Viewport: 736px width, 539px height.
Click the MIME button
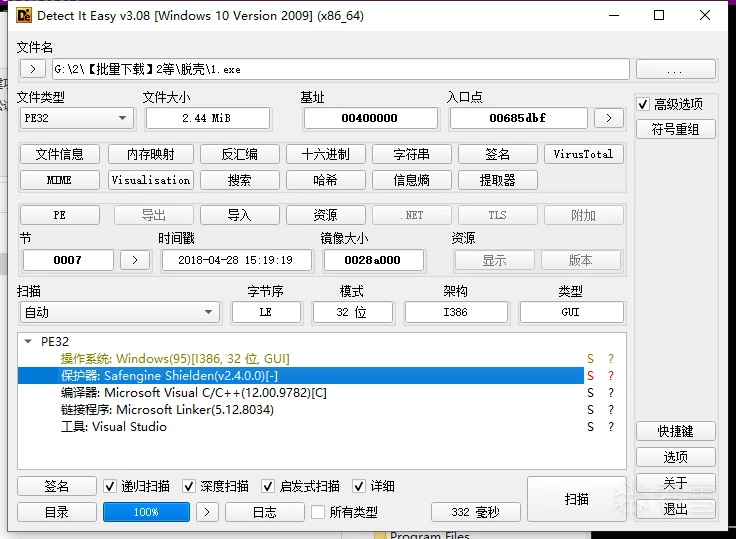coord(60,180)
